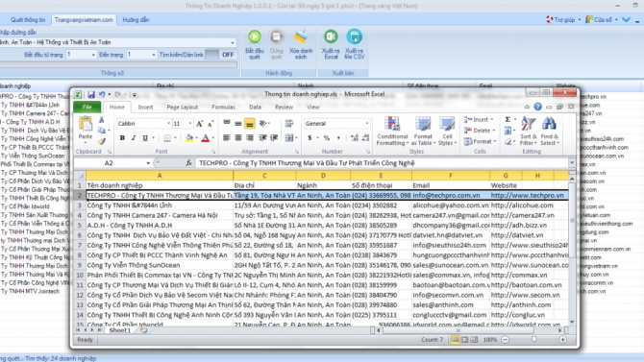Click zoom out minus button
Screen dimensions: 644x362
[506, 339]
